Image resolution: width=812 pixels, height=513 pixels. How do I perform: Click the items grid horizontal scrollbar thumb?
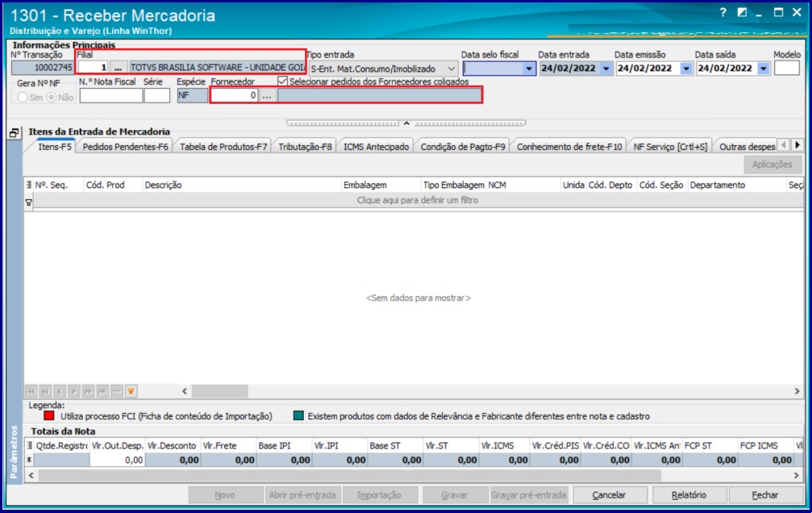coord(219,391)
